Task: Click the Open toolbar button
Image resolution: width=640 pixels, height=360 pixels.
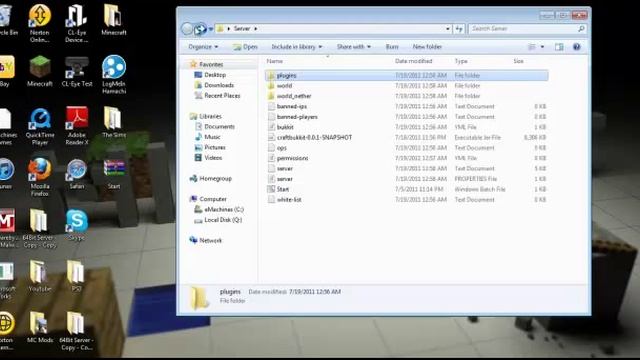Action: (x=245, y=47)
